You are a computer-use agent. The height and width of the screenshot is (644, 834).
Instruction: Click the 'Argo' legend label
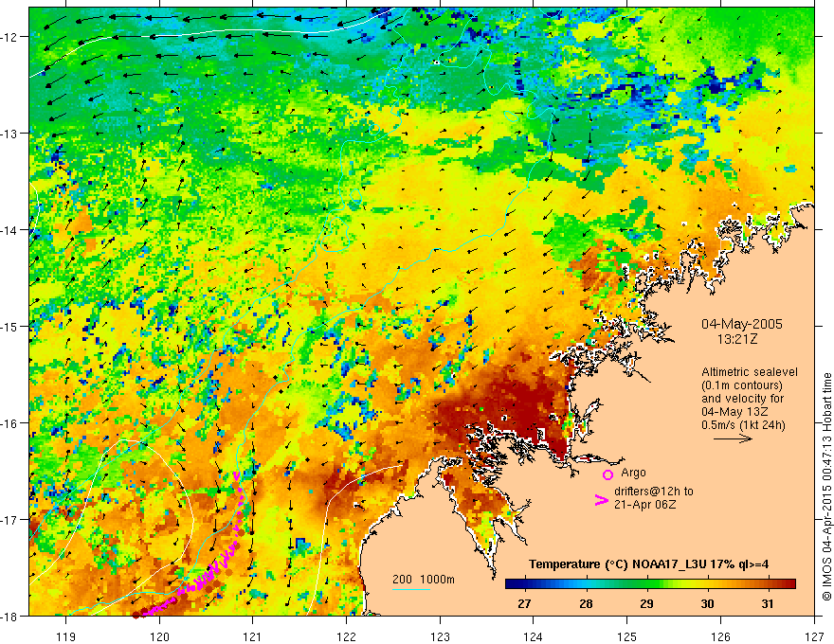pos(633,473)
